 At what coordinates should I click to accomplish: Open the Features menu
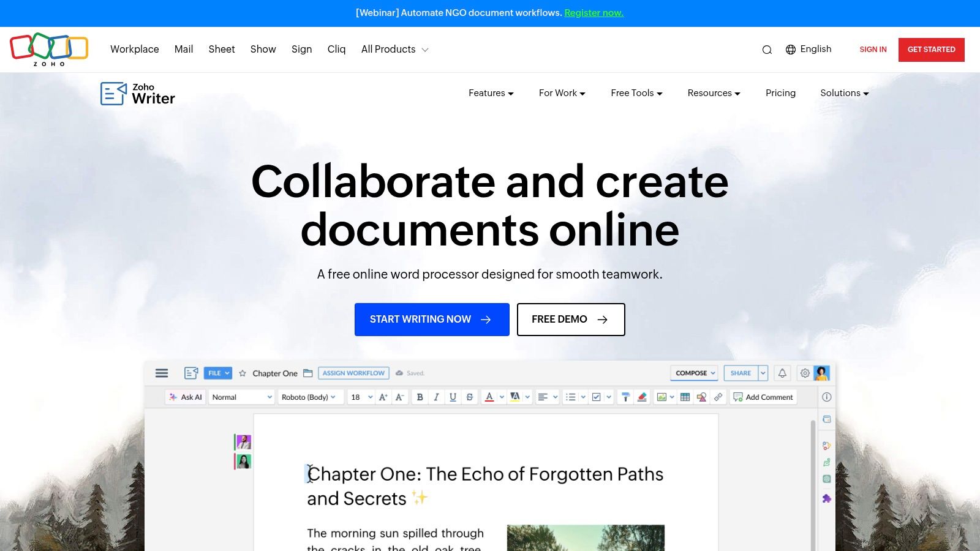click(x=490, y=93)
